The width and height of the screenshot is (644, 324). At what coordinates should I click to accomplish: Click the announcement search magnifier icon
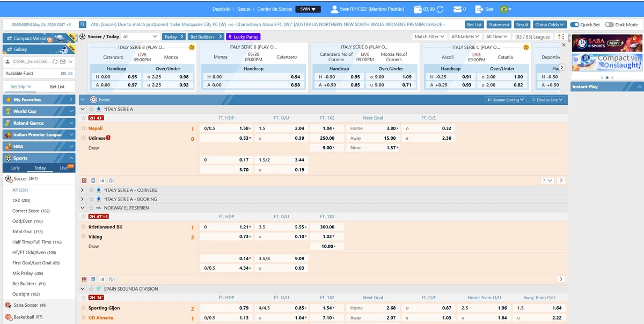pos(83,24)
